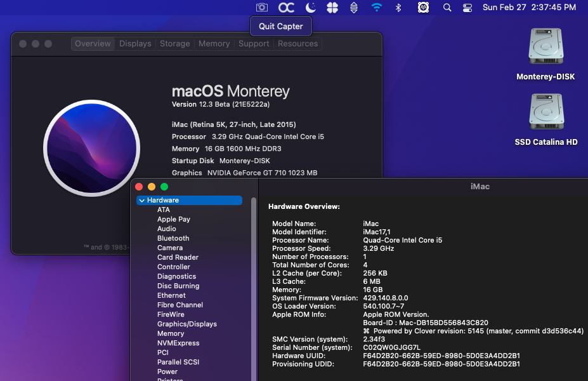
Task: Click Processor 3.29 GHz Quad-Core line
Action: tap(248, 137)
